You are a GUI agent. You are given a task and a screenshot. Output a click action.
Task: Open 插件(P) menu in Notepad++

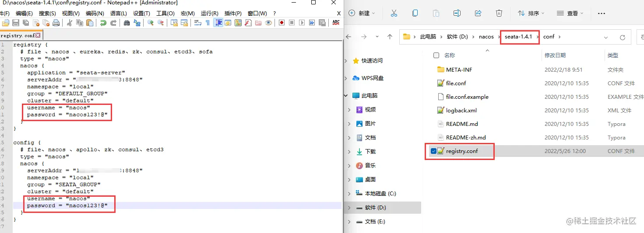tap(232, 13)
